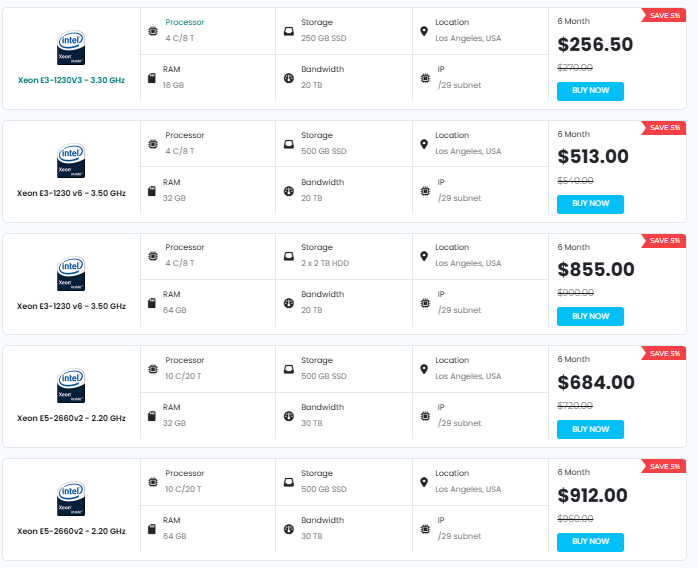Click the location pin icon in the $855.00 plan

click(424, 256)
